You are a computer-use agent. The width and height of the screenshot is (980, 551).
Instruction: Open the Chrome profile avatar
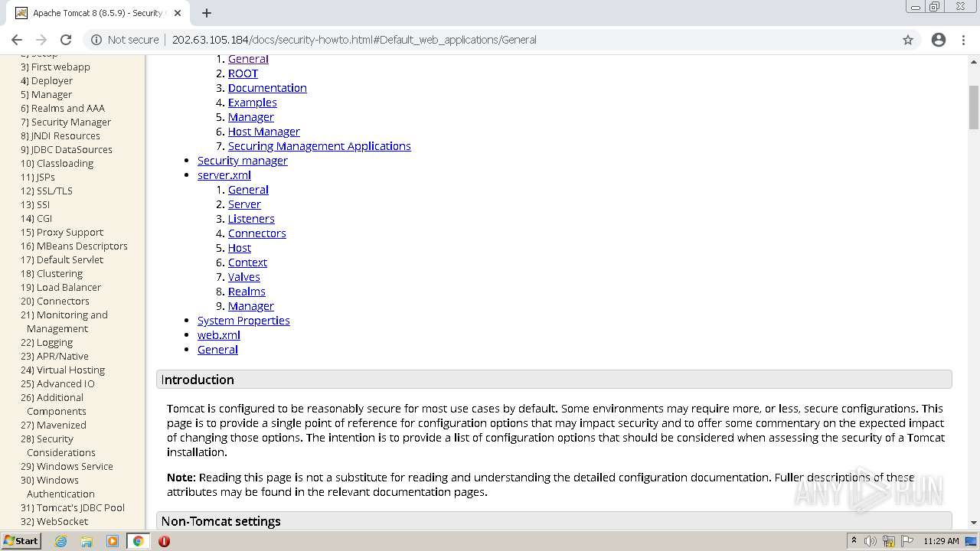[939, 40]
